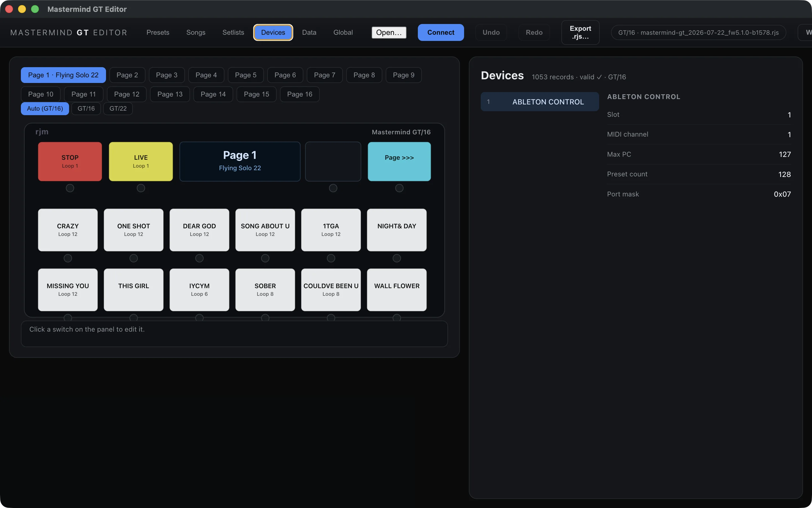
Task: Edit the DEAR GOD switch
Action: pos(199,230)
